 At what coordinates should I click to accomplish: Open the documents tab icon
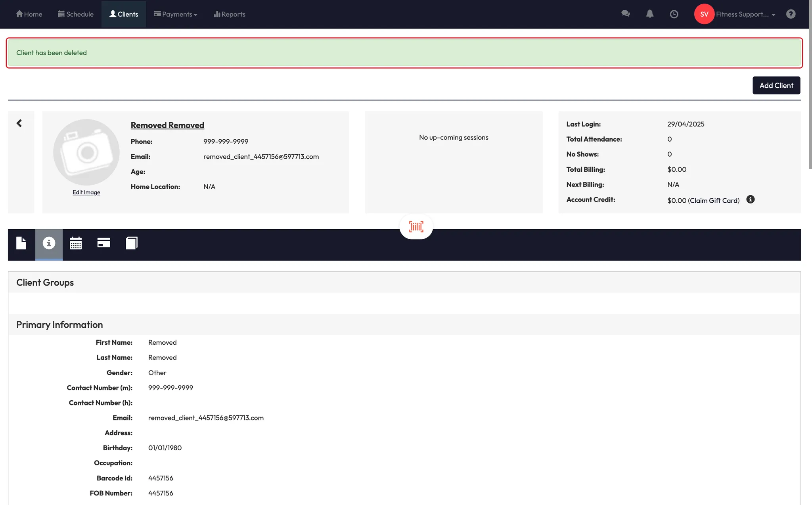click(21, 243)
